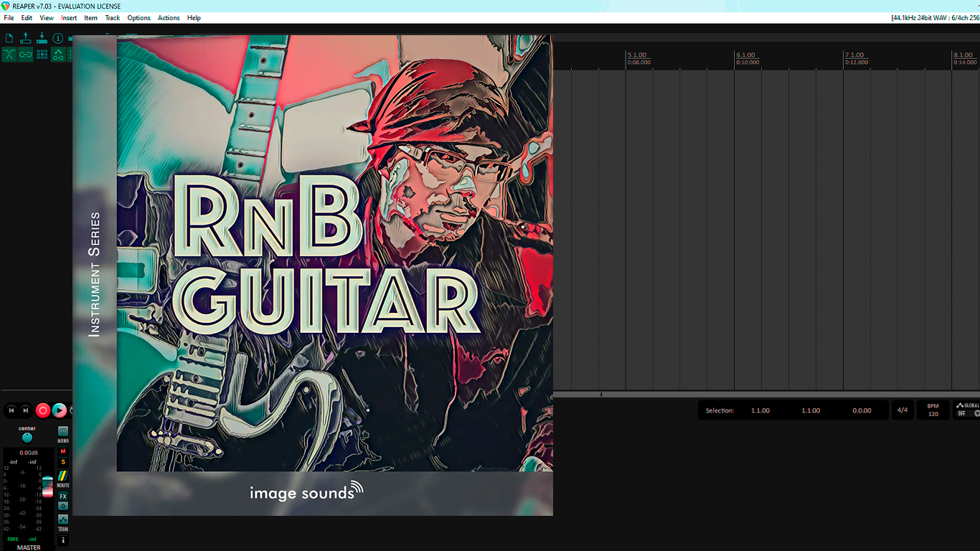
Task: Toggle ripple editing grid icon
Action: coord(42,55)
